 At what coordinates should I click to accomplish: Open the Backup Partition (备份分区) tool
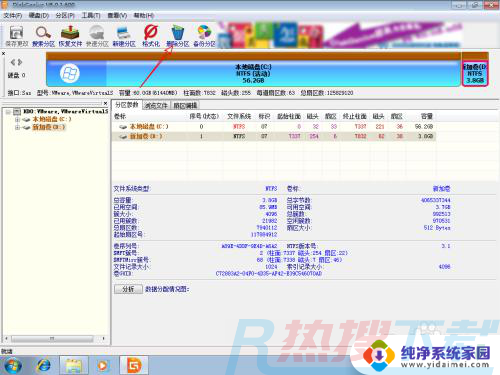pos(204,36)
